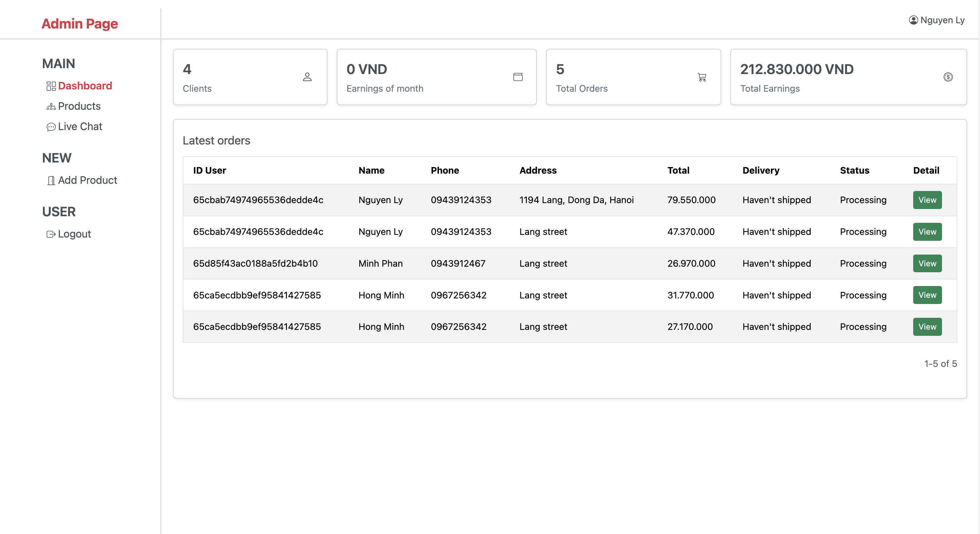Click the Admin Page heading
Screen dimensions: 980x534
[80, 24]
